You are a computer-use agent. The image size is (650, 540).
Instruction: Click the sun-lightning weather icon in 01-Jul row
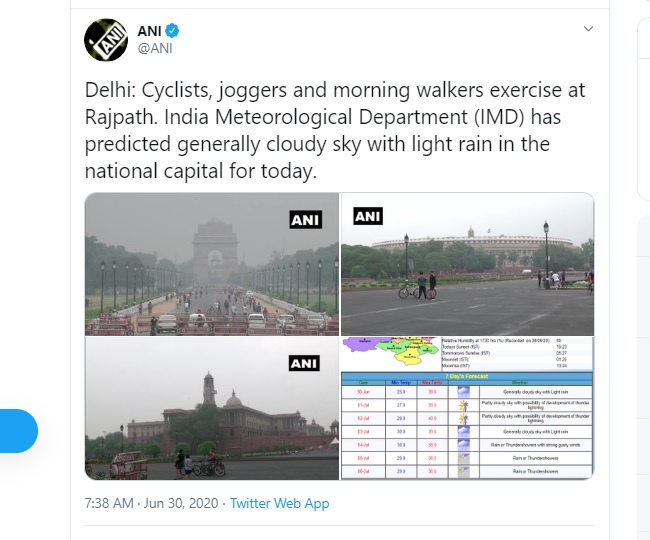point(463,405)
